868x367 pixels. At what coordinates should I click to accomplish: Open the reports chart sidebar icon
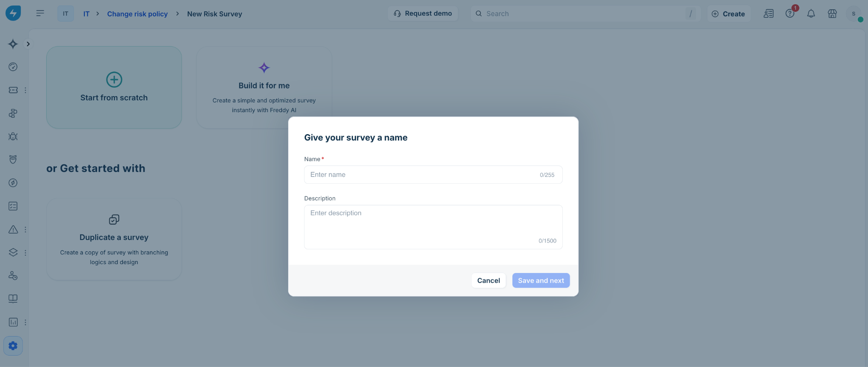pyautogui.click(x=13, y=322)
